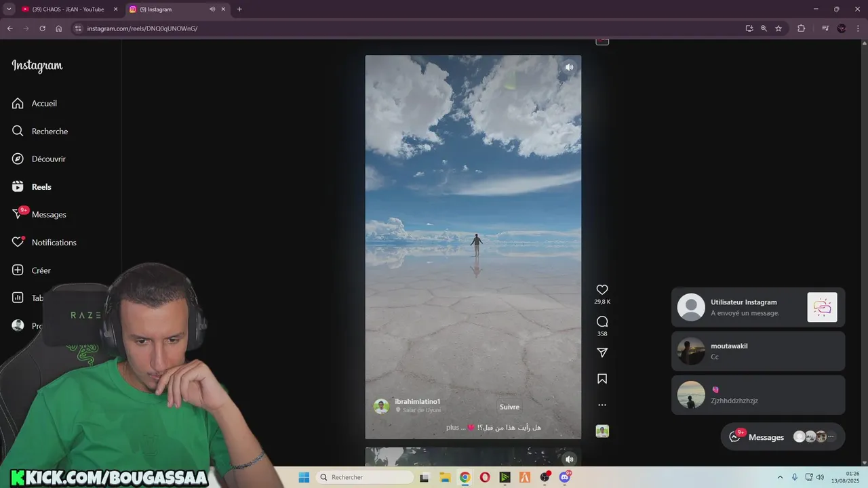Viewport: 868px width, 488px height.
Task: Like the reel with the heart icon
Action: 602,289
